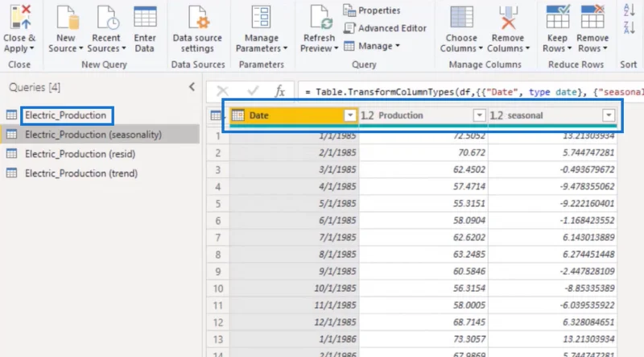Open seasonal column filter dropdown
The image size is (644, 357).
[609, 115]
